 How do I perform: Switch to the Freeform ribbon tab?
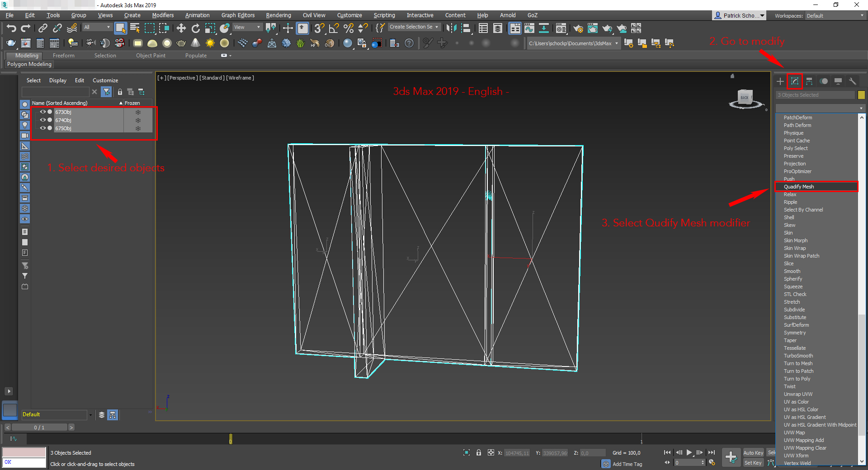point(63,56)
